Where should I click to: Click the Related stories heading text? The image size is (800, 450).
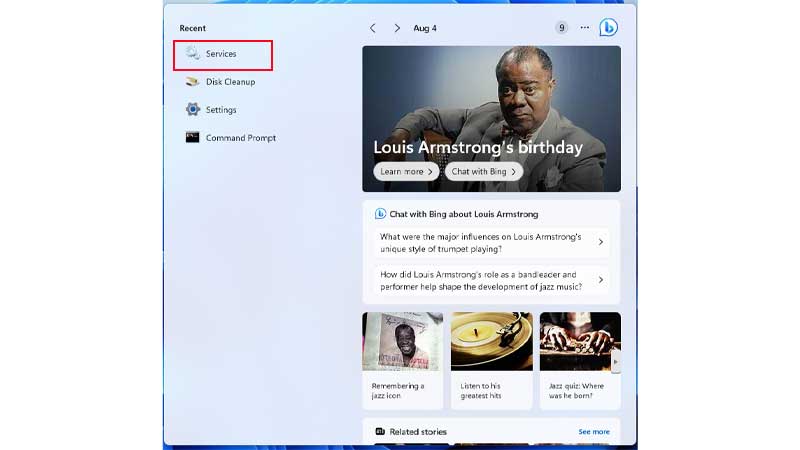(x=418, y=432)
